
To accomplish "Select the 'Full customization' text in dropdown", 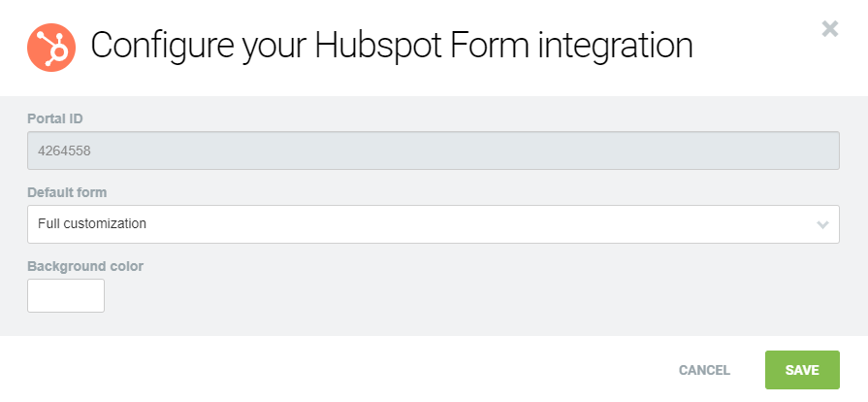I will [92, 223].
